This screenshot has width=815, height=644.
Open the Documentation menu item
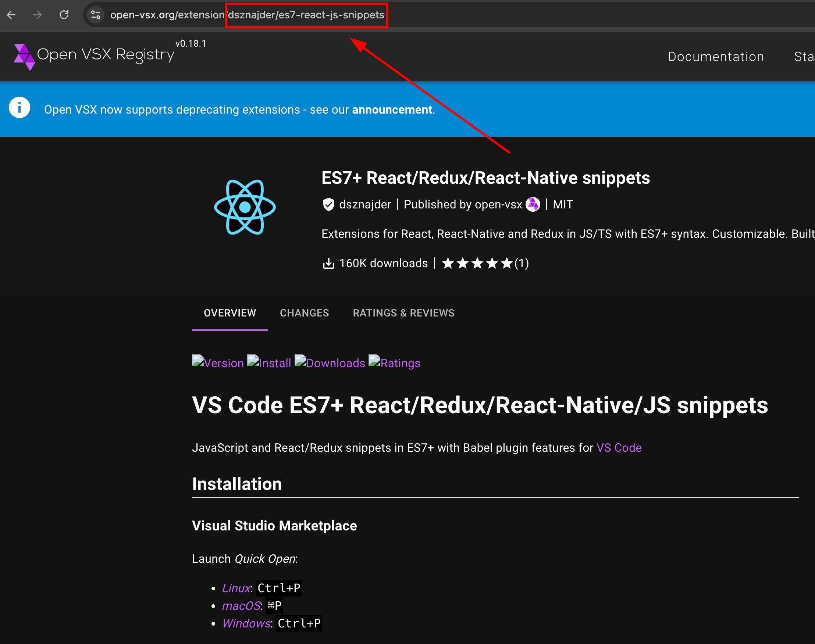[x=716, y=57]
